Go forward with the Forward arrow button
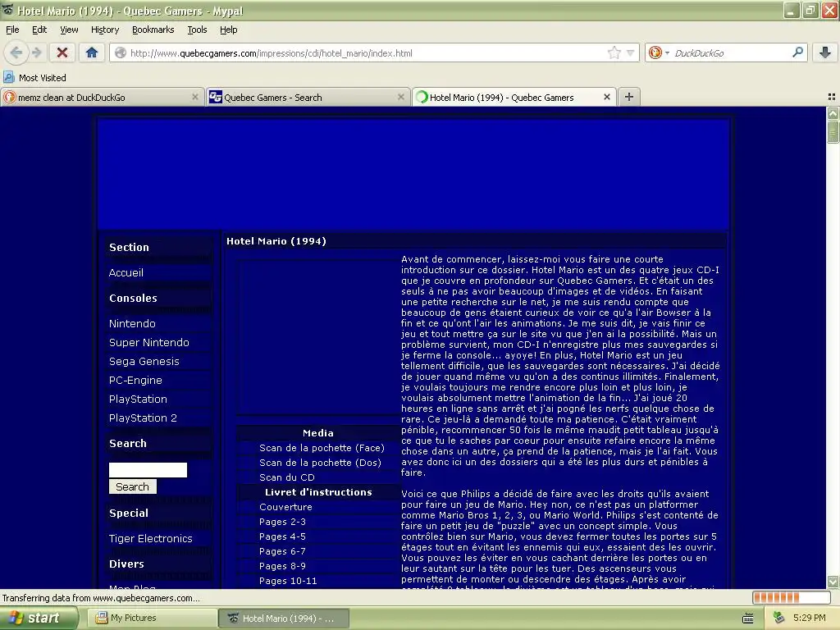 coord(36,52)
